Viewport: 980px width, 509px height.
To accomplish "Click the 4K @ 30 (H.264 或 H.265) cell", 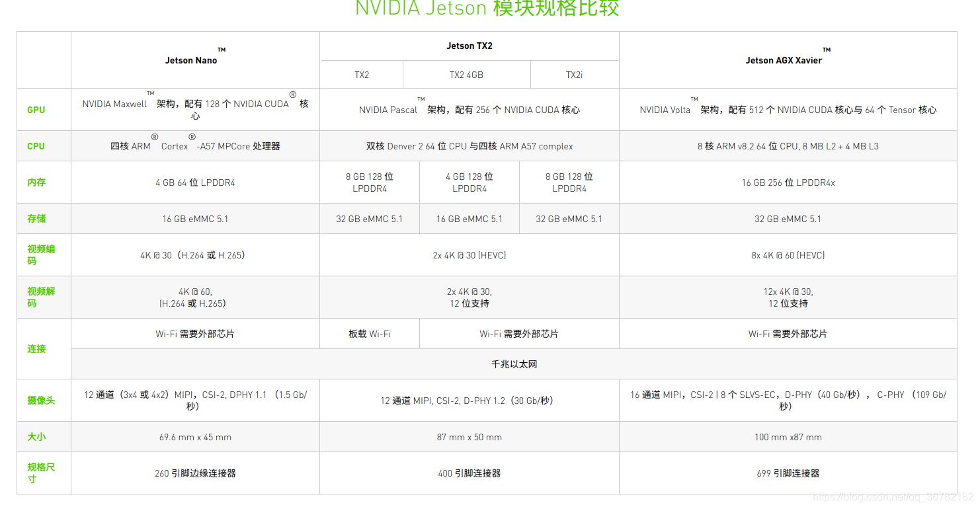I will pos(195,255).
